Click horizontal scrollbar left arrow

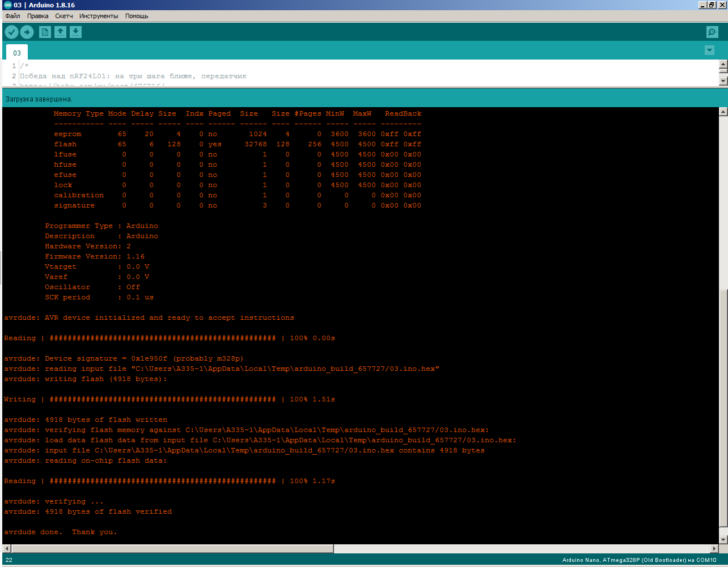click(7, 549)
